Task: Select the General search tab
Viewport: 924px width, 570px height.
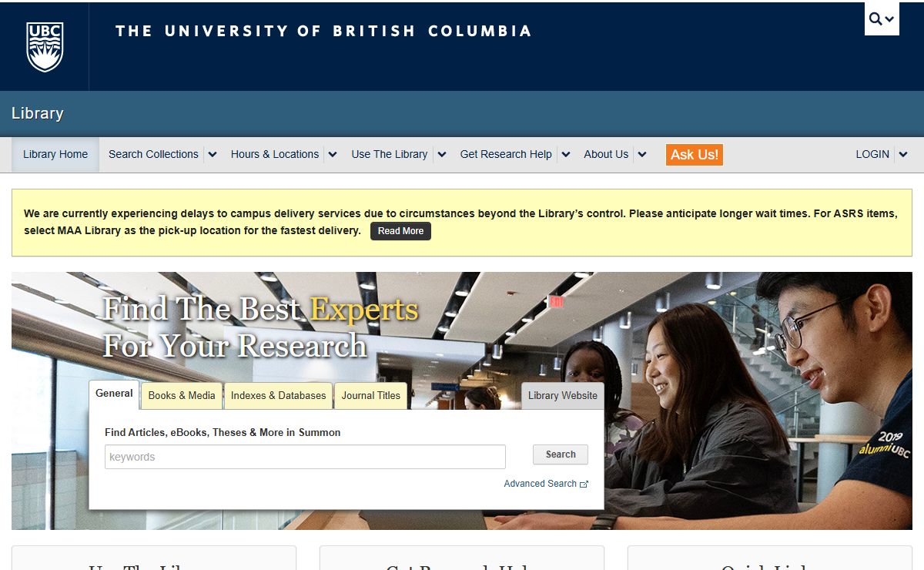Action: 114,394
